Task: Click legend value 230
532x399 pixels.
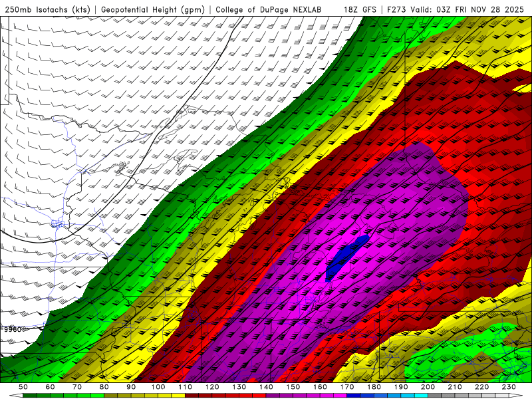Action: click(509, 387)
